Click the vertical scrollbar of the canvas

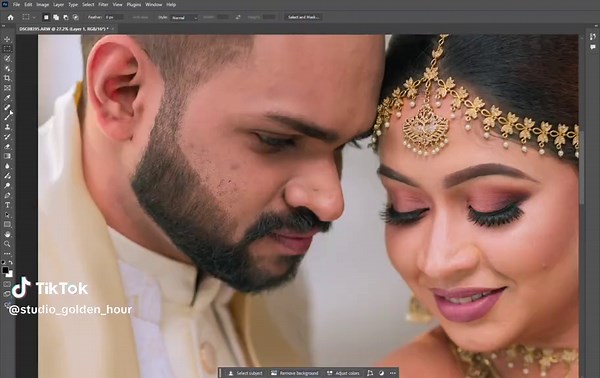pos(582,168)
